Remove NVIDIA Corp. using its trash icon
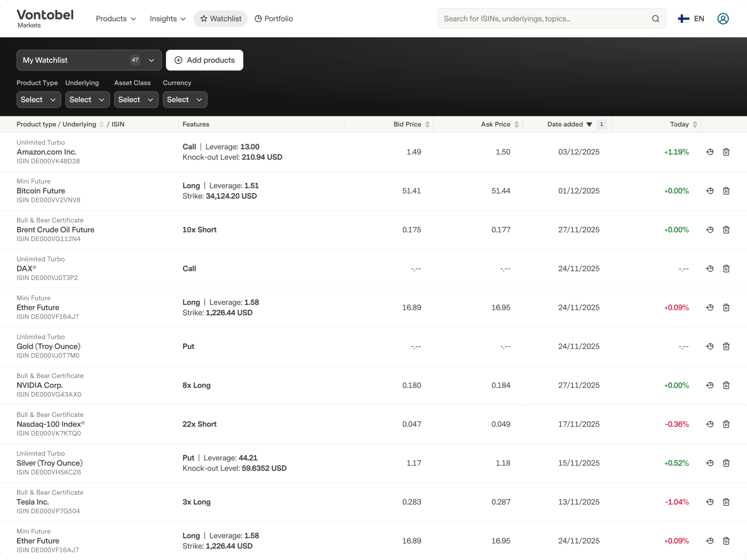The height and width of the screenshot is (560, 747). click(726, 386)
